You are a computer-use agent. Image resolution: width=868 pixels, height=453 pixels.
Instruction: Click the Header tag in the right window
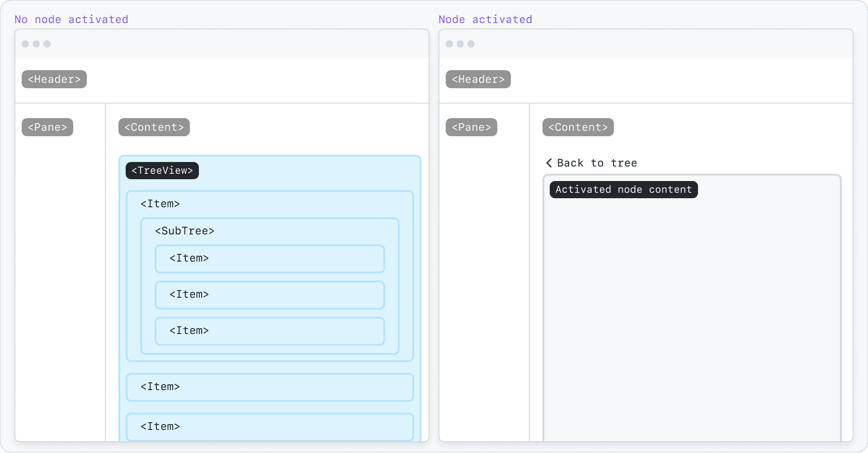pyautogui.click(x=478, y=79)
